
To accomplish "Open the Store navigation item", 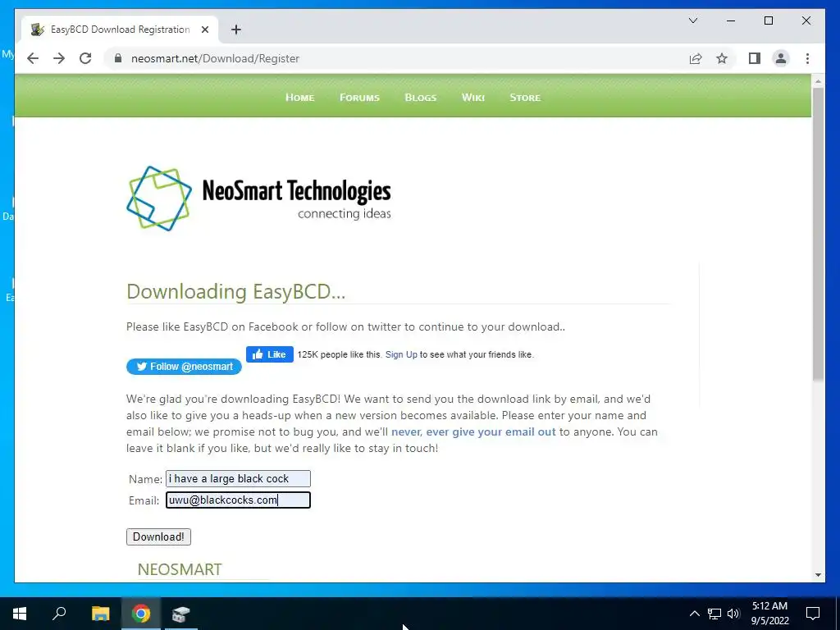I will (x=525, y=98).
